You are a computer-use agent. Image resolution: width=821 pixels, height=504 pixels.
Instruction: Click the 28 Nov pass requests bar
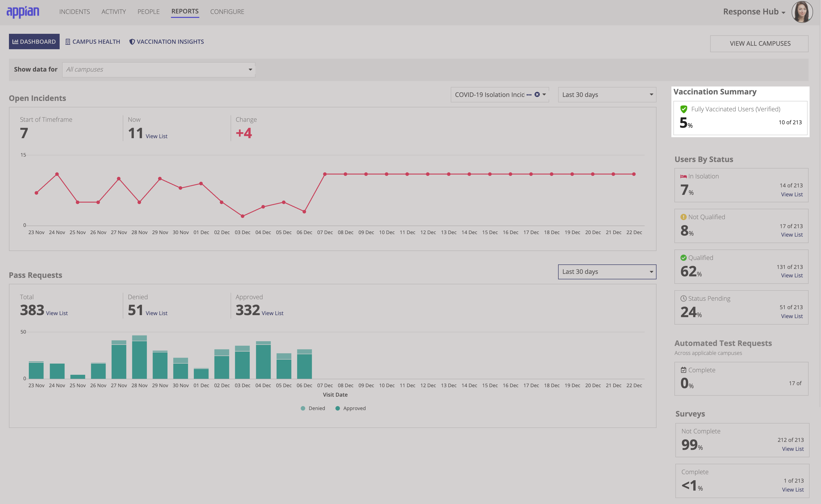point(139,357)
